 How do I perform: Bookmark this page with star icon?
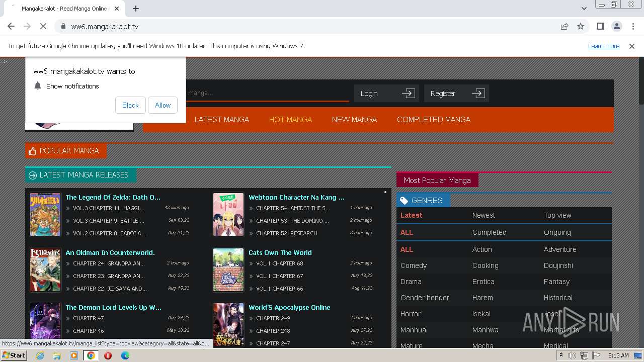pos(581,26)
